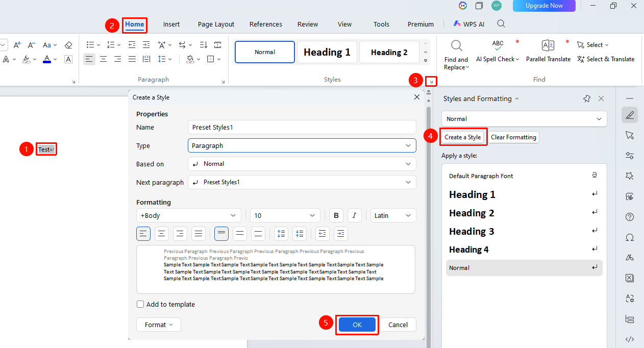This screenshot has height=348, width=644.
Task: Click the Create a Style button
Action: pyautogui.click(x=463, y=137)
